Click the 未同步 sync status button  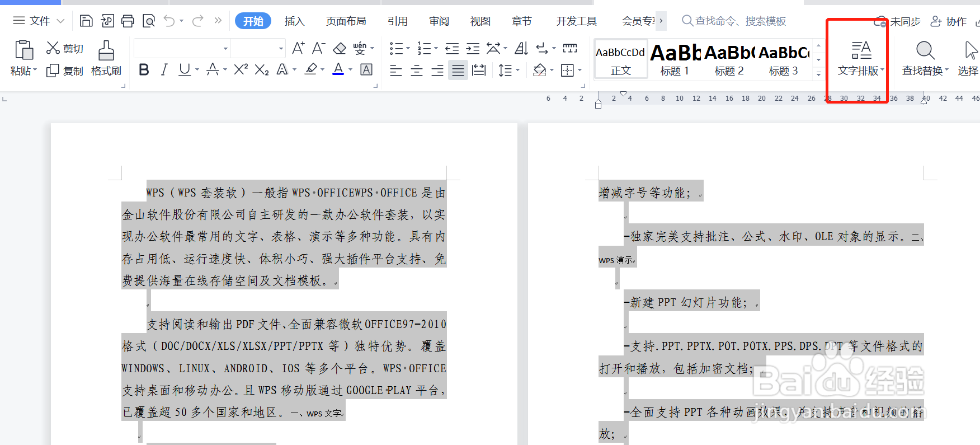click(x=897, y=22)
